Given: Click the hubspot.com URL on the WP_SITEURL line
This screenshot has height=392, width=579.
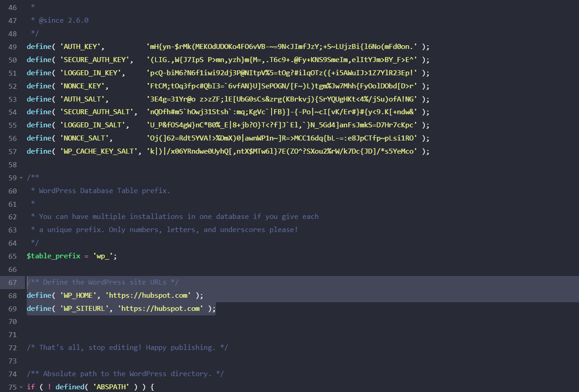Looking at the screenshot, I should coord(161,309).
